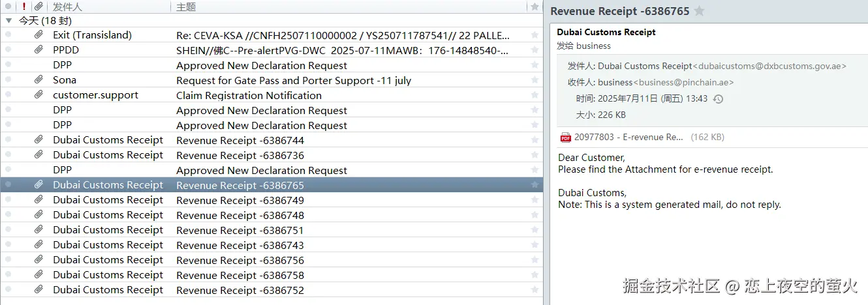Screen dimensions: 868x305
Task: Toggle read status dot on customer.support email
Action: point(8,95)
